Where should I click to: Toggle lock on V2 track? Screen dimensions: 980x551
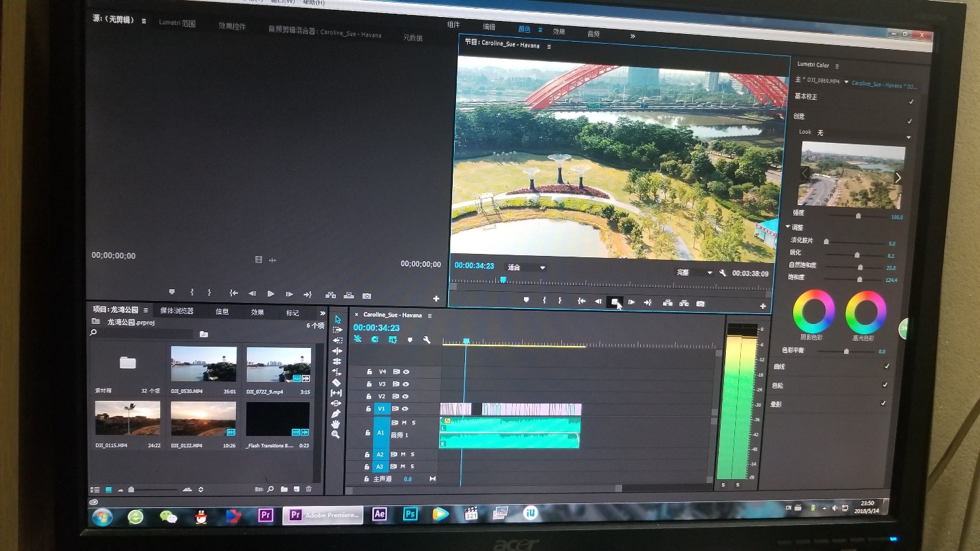point(368,396)
